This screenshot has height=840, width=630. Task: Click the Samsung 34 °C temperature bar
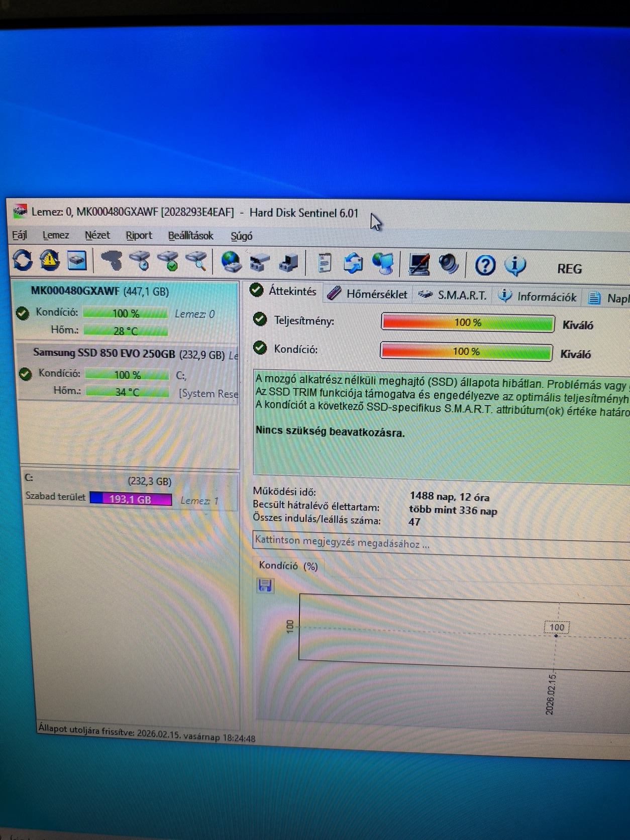[127, 391]
